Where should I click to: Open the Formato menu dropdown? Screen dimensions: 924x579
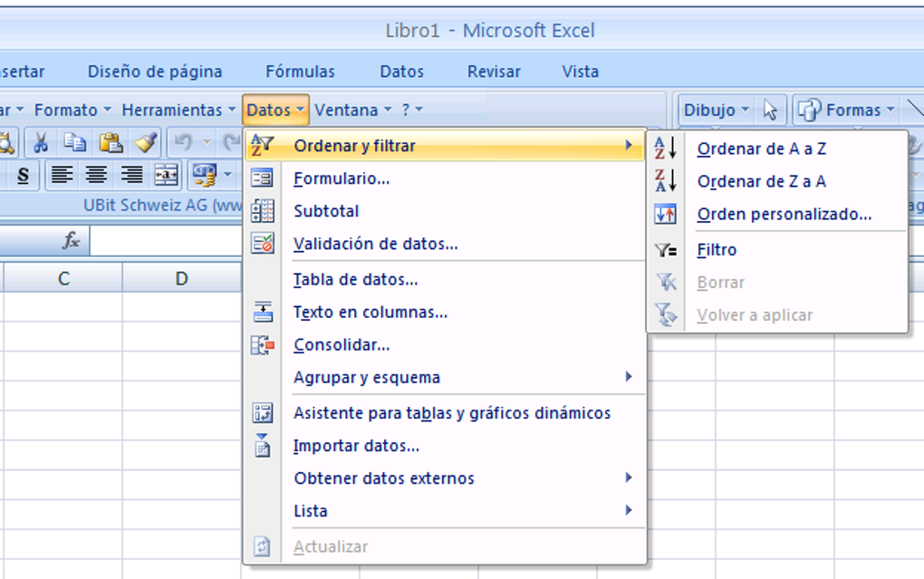pyautogui.click(x=72, y=110)
